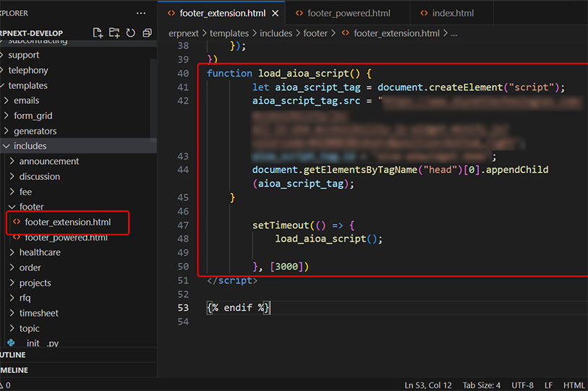This screenshot has height=391, width=588.
Task: Open the Ln 53, Col 12 go-to-line indicator
Action: [428, 385]
